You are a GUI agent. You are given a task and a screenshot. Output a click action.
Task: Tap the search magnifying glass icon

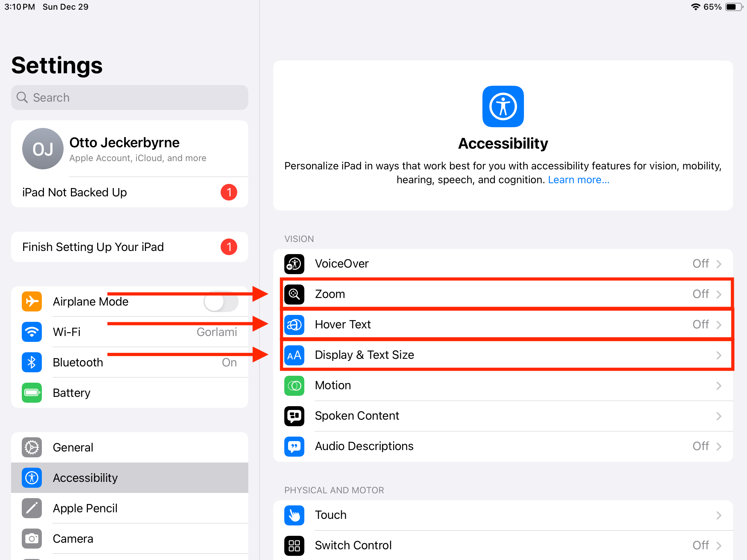pos(22,97)
